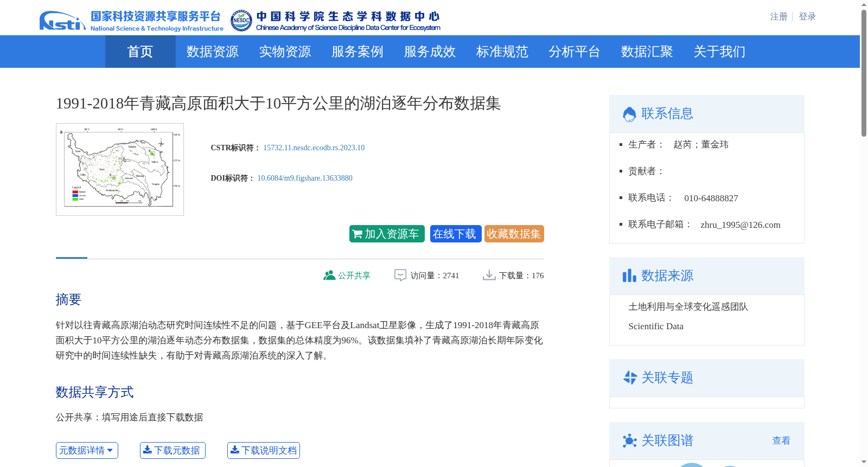This screenshot has height=467, width=868.
Task: Click the Scientific Data source text
Action: pos(656,326)
